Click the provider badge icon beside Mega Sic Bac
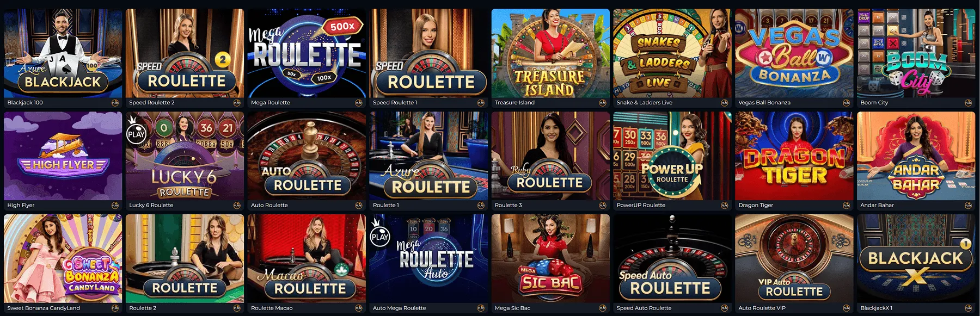This screenshot has height=316, width=980. click(603, 308)
